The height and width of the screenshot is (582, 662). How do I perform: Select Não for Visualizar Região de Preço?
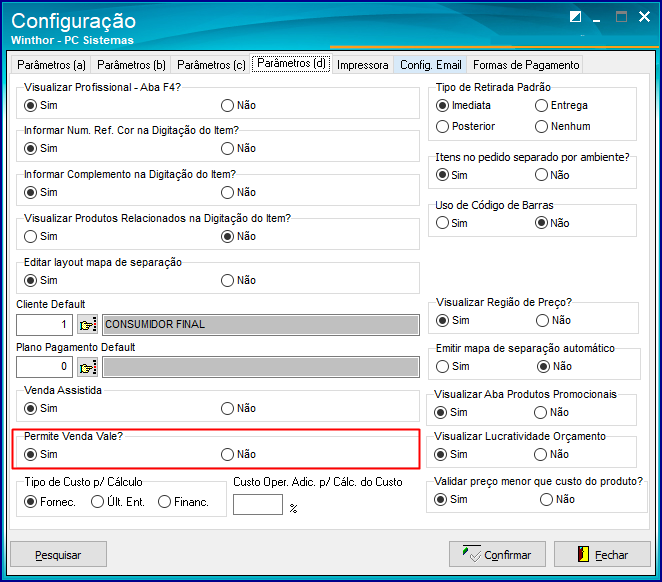point(553,321)
